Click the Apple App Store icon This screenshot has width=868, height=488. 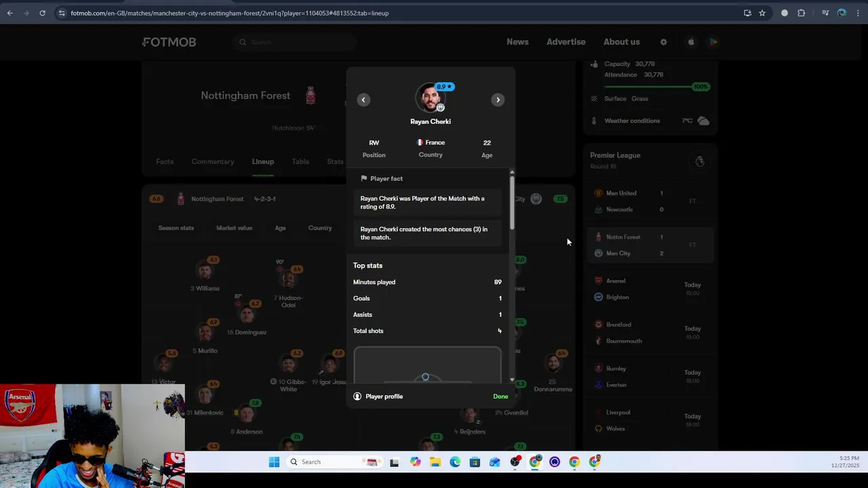click(691, 42)
